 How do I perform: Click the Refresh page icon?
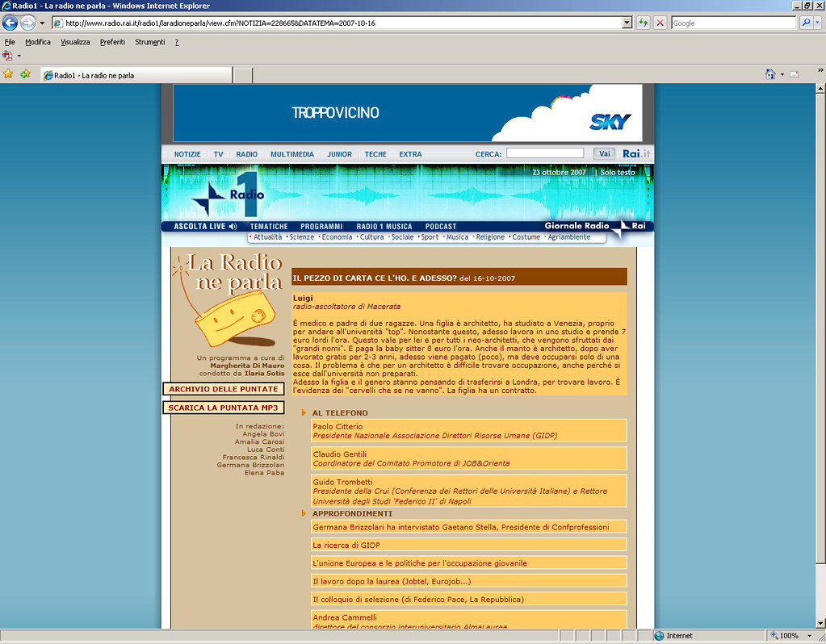[x=643, y=23]
